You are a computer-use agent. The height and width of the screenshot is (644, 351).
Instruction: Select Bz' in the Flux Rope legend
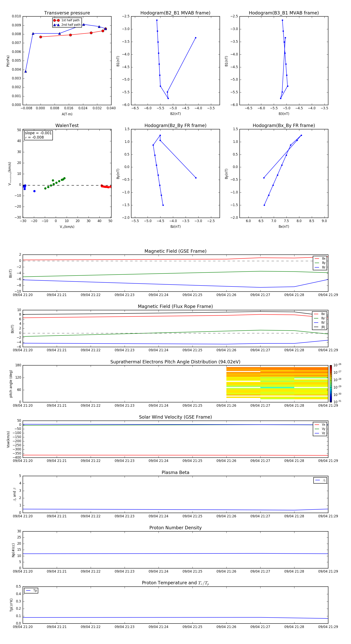click(320, 323)
